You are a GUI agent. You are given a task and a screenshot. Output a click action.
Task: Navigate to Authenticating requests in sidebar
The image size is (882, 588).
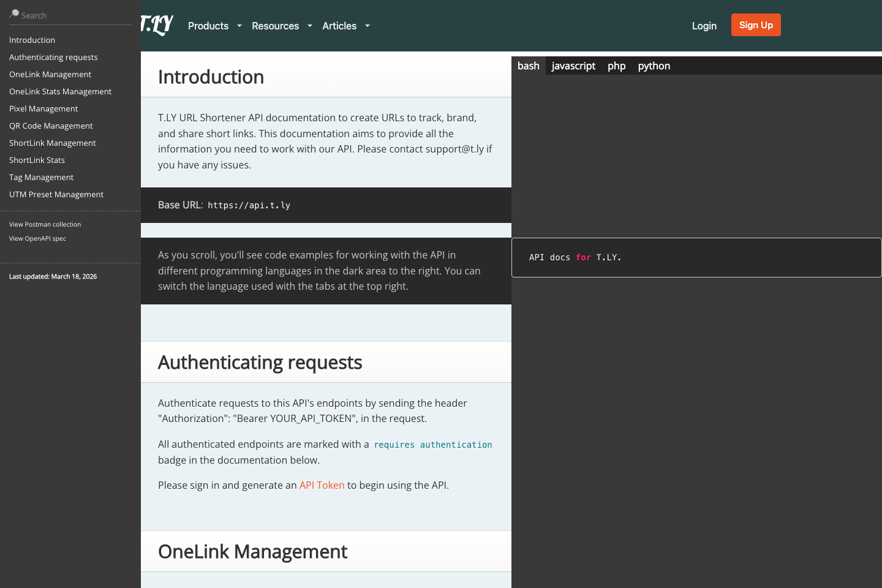tap(53, 57)
